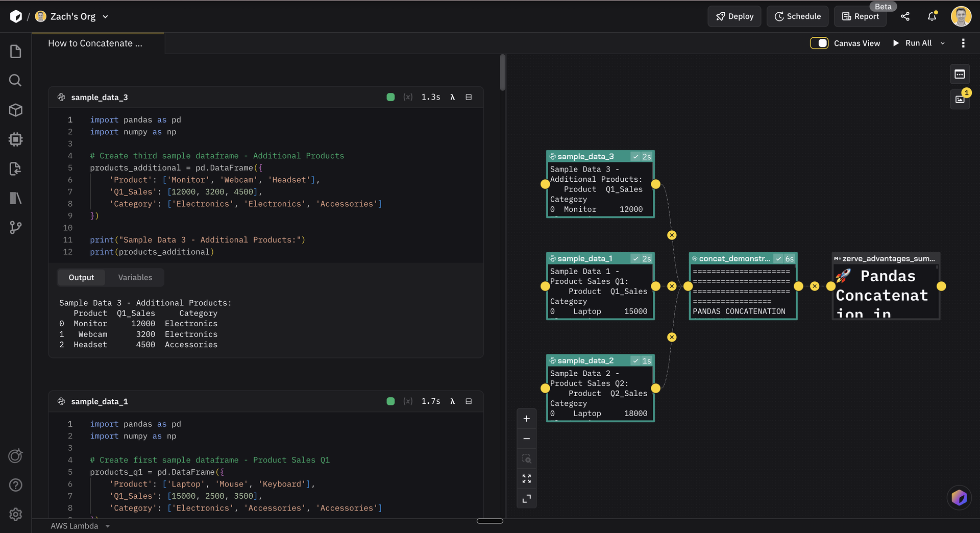Click the sample_data_1 block title
The height and width of the screenshot is (533, 980).
pos(100,401)
